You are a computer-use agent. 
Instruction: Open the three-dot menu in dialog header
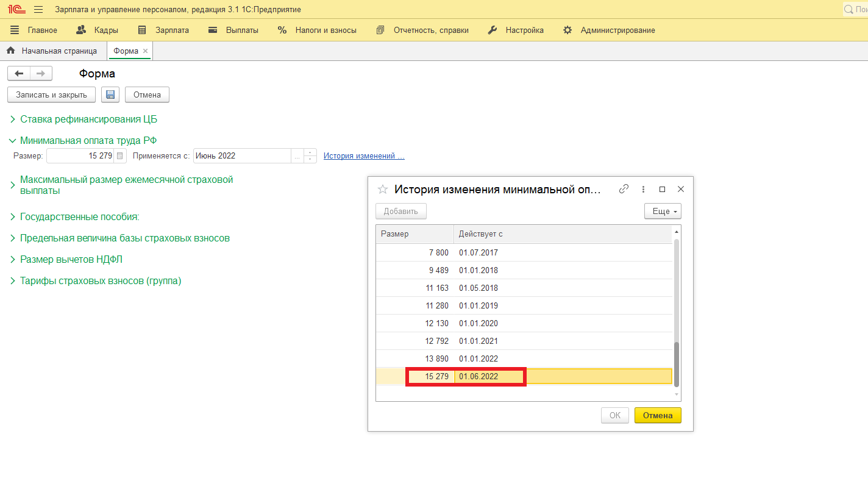[643, 189]
